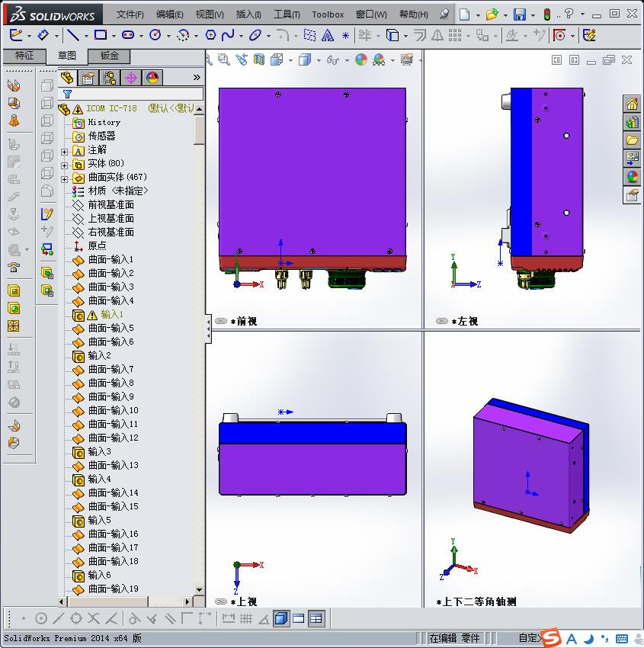The width and height of the screenshot is (644, 648).
Task: Expand the 实体(80) folder
Action: (x=65, y=165)
